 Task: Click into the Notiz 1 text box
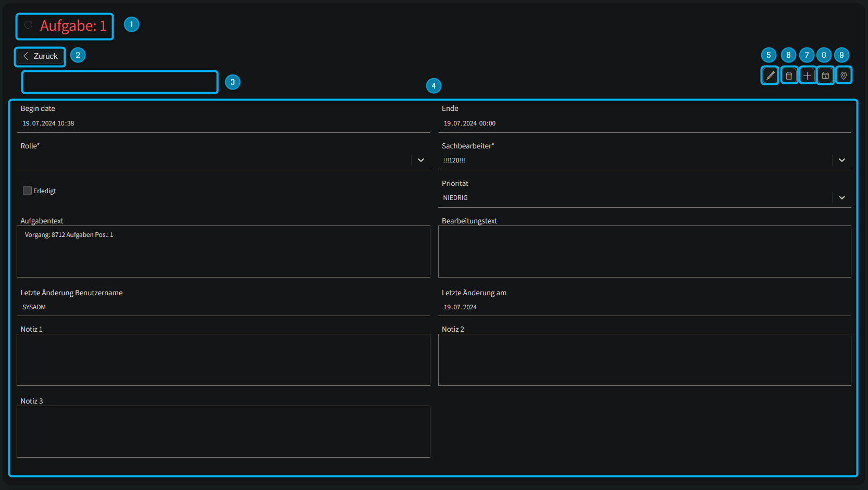[x=223, y=360]
